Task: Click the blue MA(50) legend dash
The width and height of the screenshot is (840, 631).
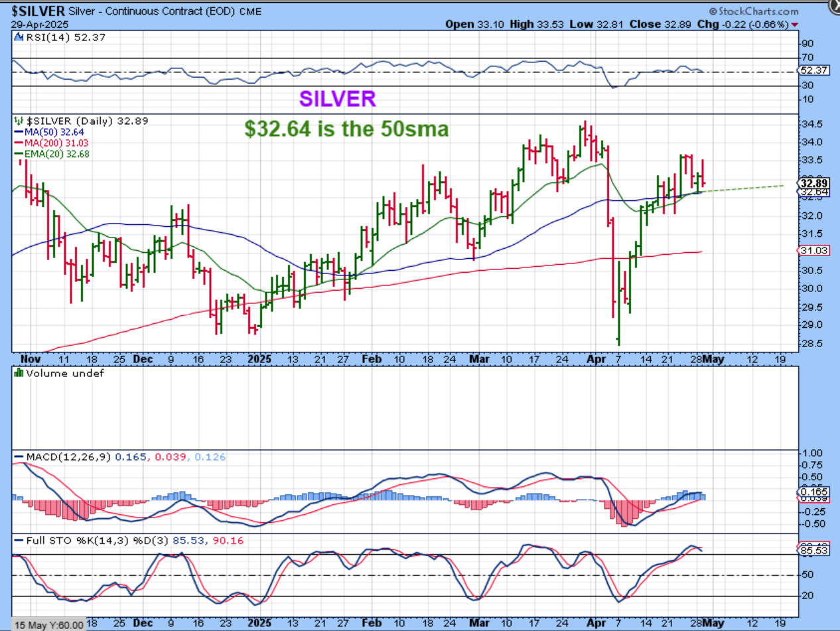Action: 17,132
